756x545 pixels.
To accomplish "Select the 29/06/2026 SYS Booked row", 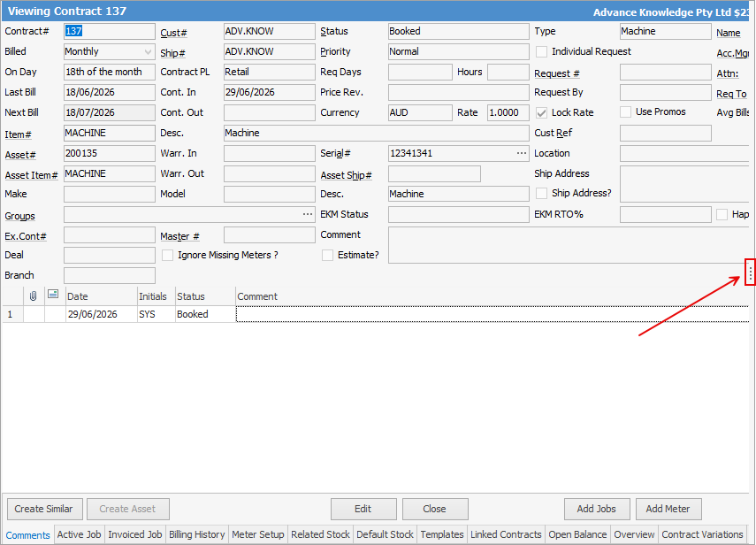I will [376, 314].
